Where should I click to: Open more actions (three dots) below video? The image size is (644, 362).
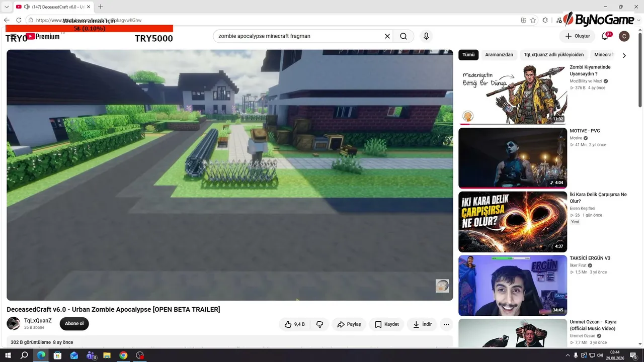446,324
